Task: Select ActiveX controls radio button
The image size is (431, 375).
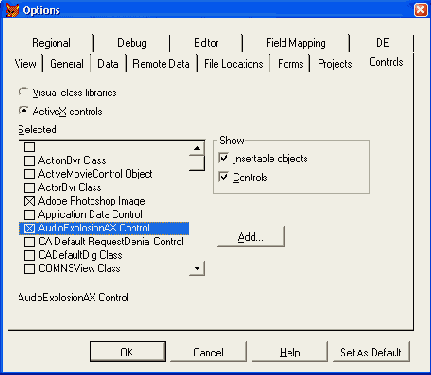Action: [x=23, y=111]
